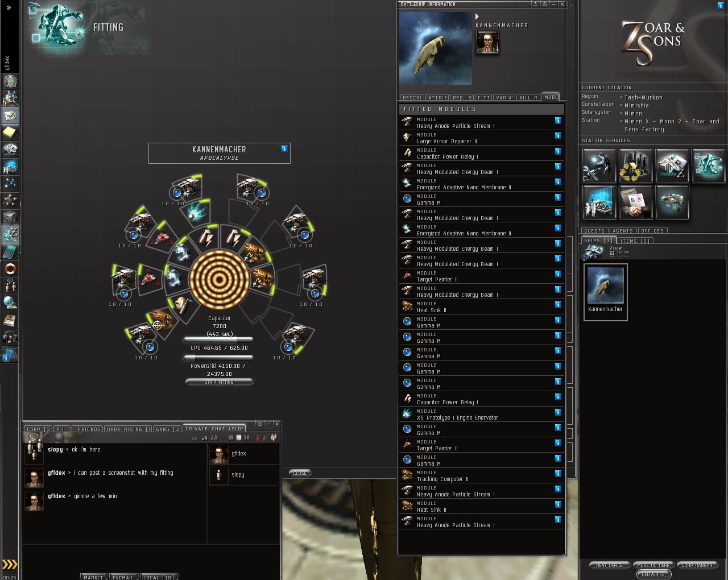Click the lifebuoy help icon in sidebar
The height and width of the screenshot is (580, 728).
click(x=10, y=269)
